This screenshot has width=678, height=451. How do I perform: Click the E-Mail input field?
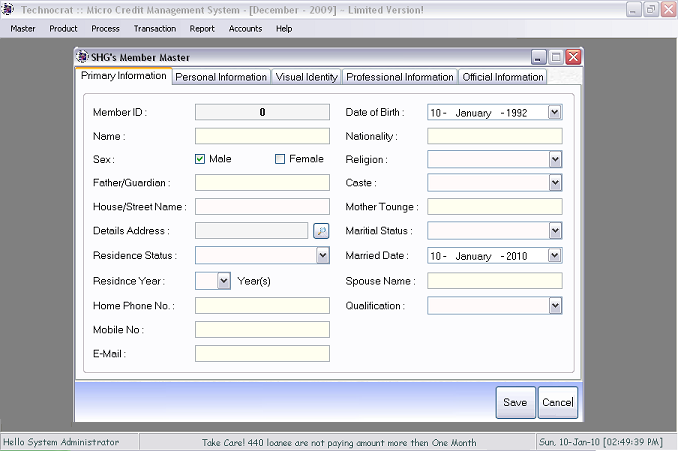click(262, 354)
